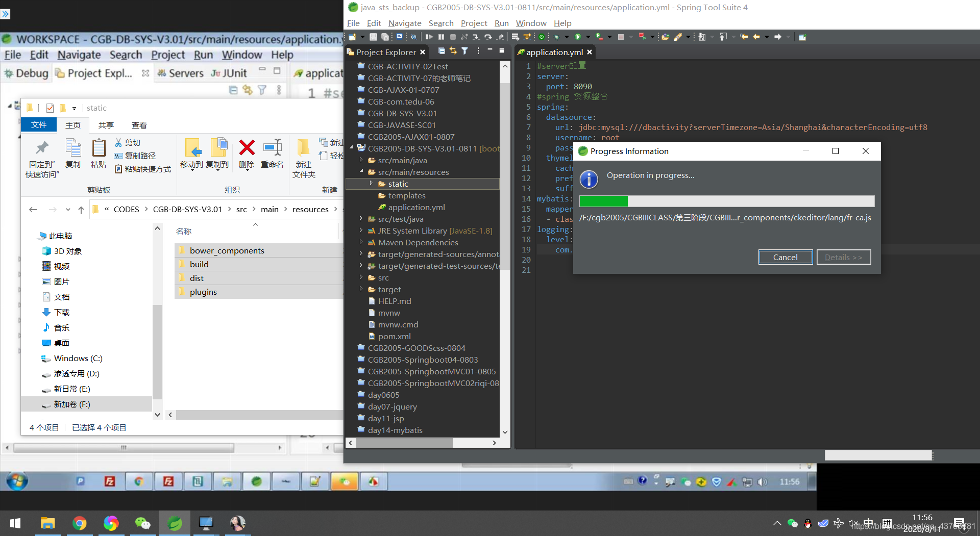980x536 pixels.
Task: Click Paste shortcut (粘贴快捷方式) in ribbon
Action: click(x=143, y=169)
